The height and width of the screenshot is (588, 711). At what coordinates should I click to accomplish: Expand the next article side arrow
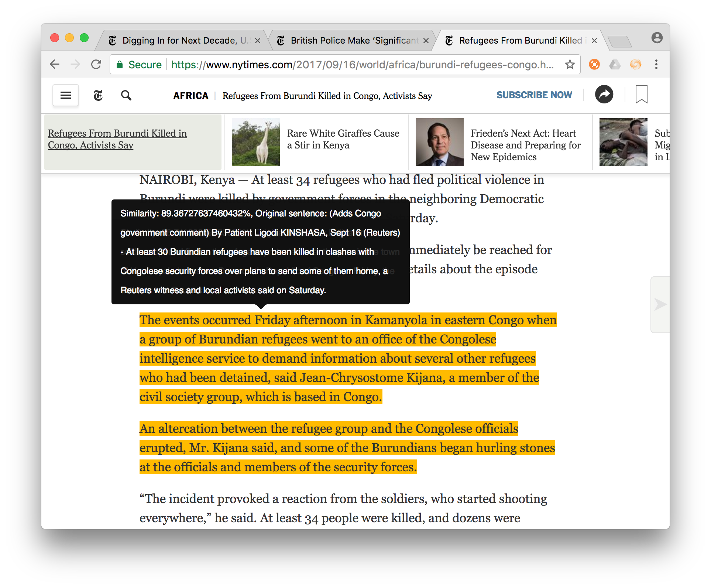pyautogui.click(x=660, y=304)
